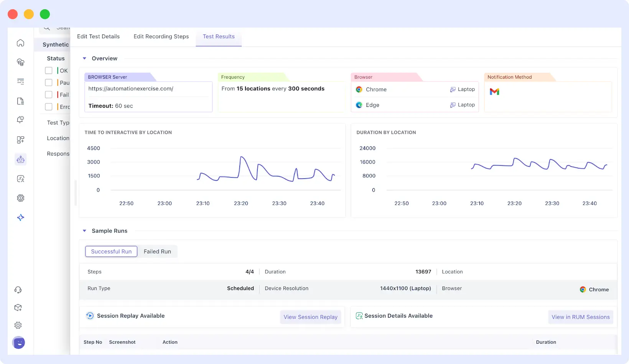629x364 pixels.
Task: Collapse the Sample Runs section
Action: click(85, 231)
